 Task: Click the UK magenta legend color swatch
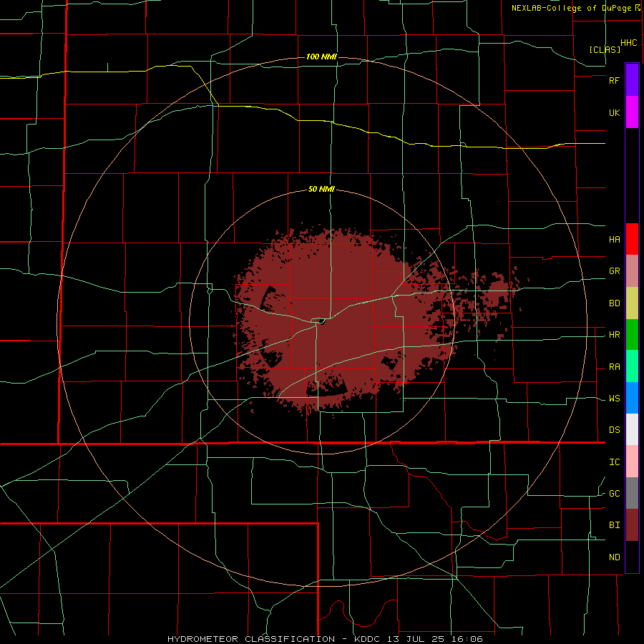(x=632, y=112)
